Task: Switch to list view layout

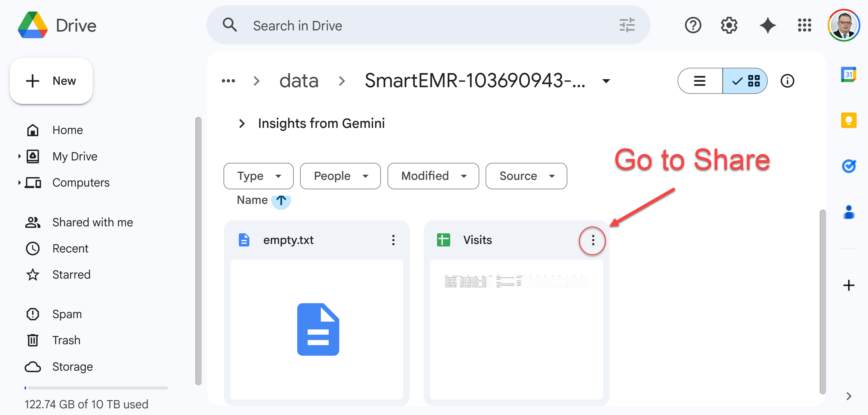Action: [700, 81]
